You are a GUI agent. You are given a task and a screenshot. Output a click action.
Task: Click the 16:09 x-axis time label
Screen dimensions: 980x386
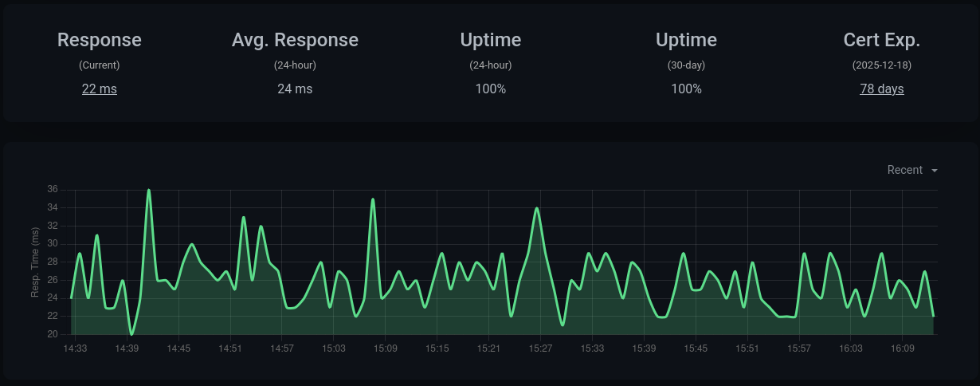[x=903, y=349]
